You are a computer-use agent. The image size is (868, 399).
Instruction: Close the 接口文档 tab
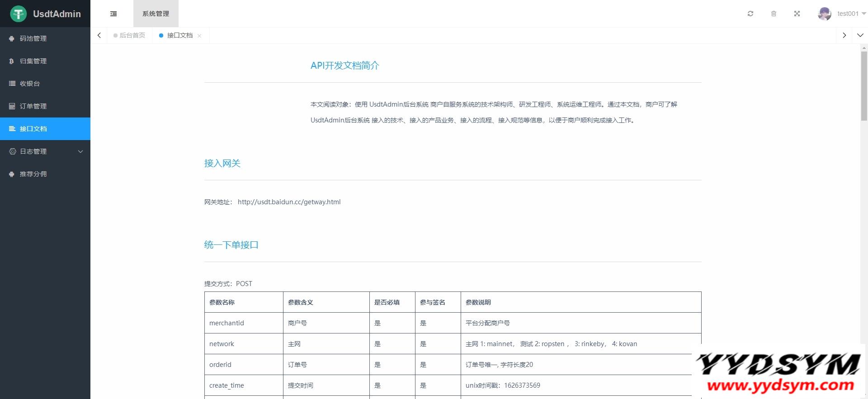[x=199, y=36]
